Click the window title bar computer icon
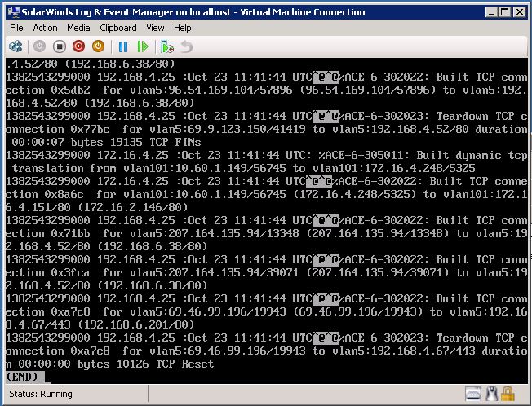Viewport: 532px width, 406px height. tap(14, 12)
